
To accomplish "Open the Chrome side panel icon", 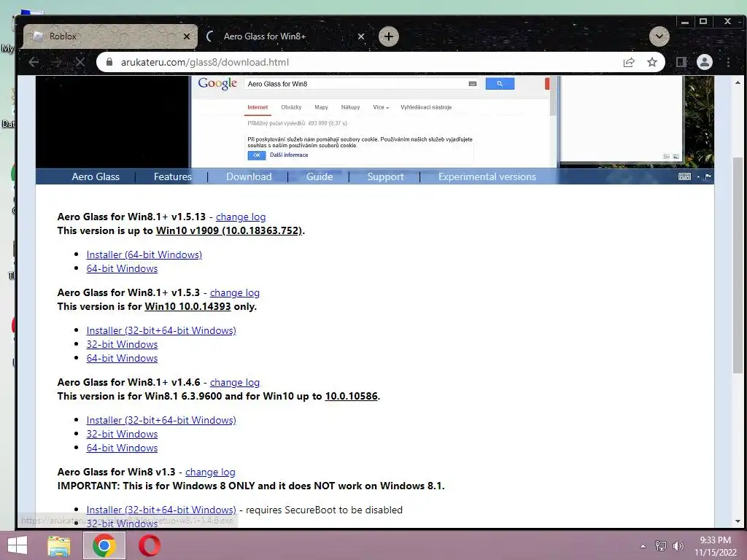I will tap(681, 63).
